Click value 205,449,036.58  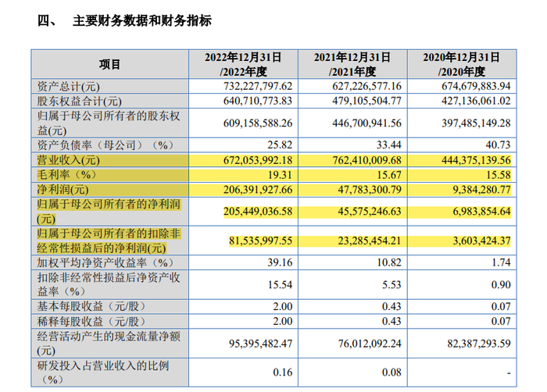258,212
